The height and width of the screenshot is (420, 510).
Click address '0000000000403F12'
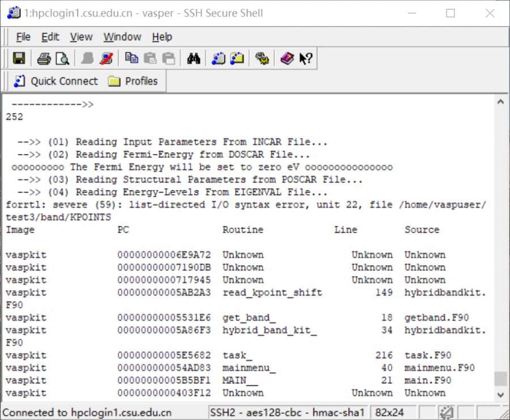click(164, 393)
